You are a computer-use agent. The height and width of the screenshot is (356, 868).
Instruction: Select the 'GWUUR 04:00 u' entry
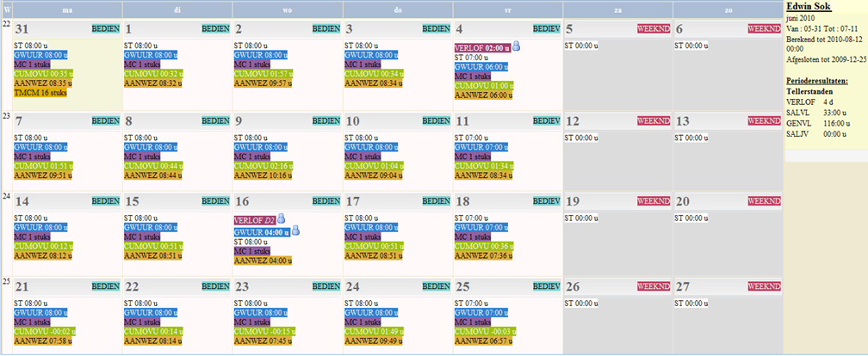pyautogui.click(x=262, y=233)
